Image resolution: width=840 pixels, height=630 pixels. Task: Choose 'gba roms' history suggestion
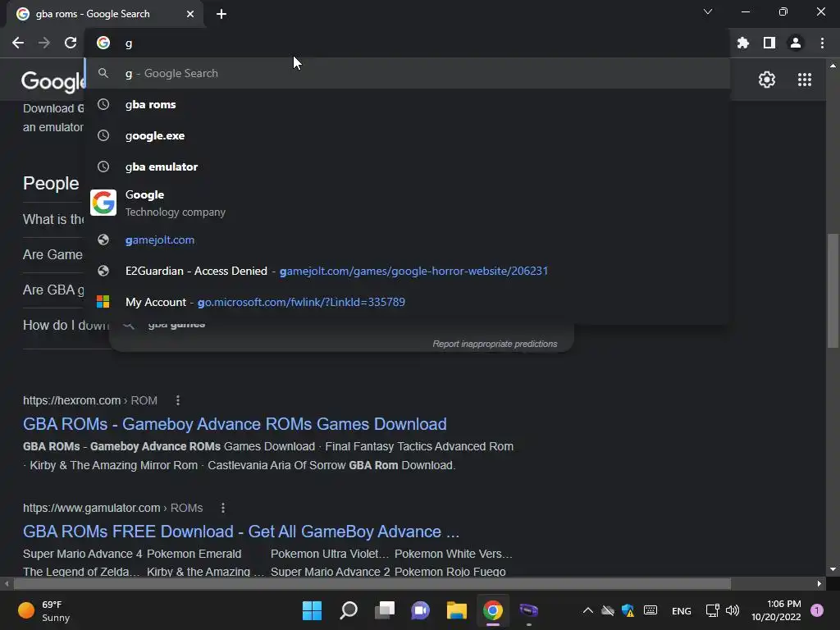pyautogui.click(x=407, y=104)
